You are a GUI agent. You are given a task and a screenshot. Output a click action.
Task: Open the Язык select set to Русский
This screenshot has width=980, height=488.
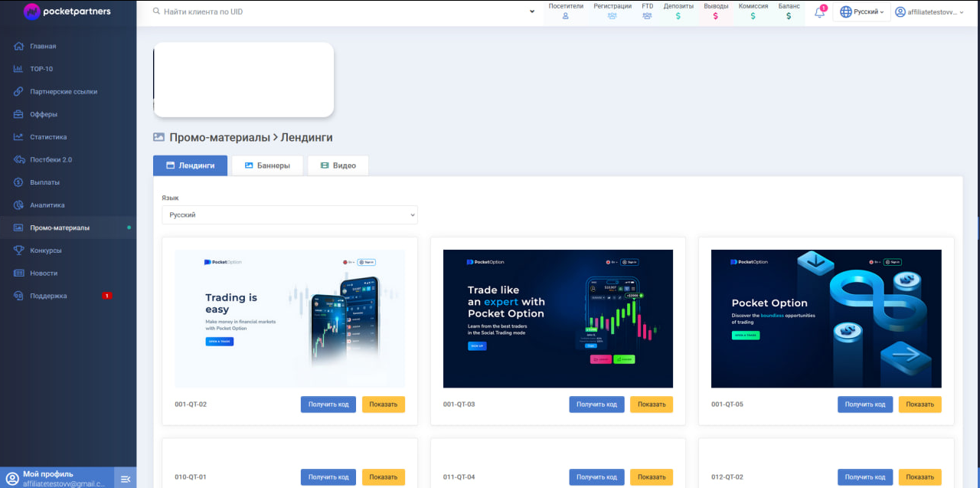click(x=289, y=215)
